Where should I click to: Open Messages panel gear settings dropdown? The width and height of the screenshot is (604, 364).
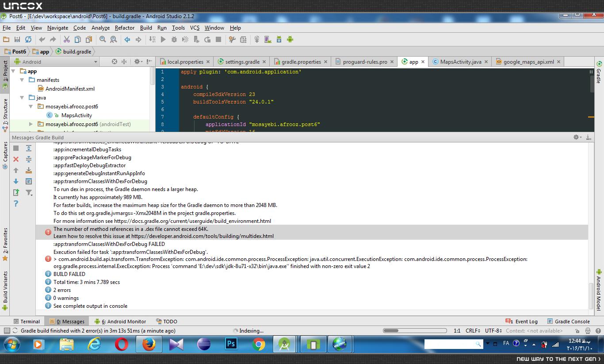pos(577,137)
